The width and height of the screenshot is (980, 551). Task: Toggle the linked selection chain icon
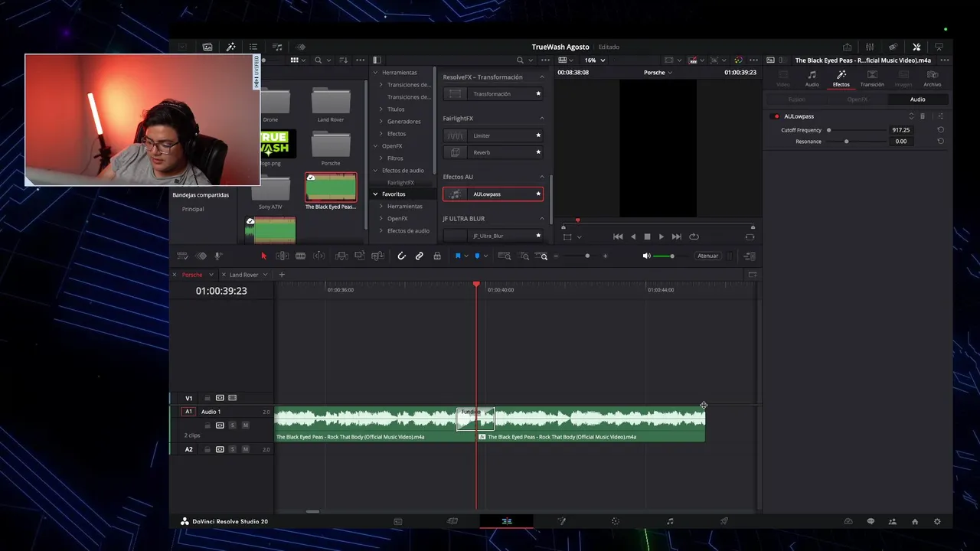[420, 256]
